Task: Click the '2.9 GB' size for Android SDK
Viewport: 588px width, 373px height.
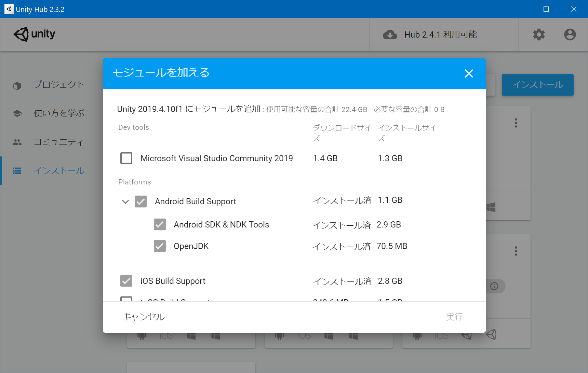Action: (389, 225)
